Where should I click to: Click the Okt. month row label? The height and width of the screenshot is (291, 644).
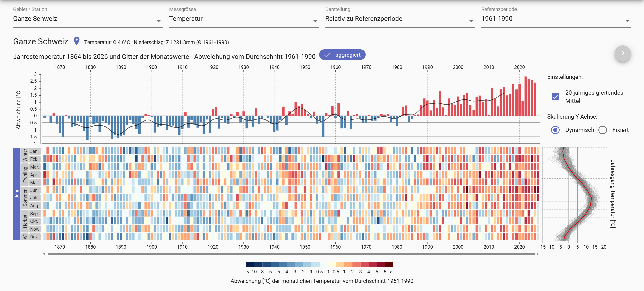click(35, 221)
